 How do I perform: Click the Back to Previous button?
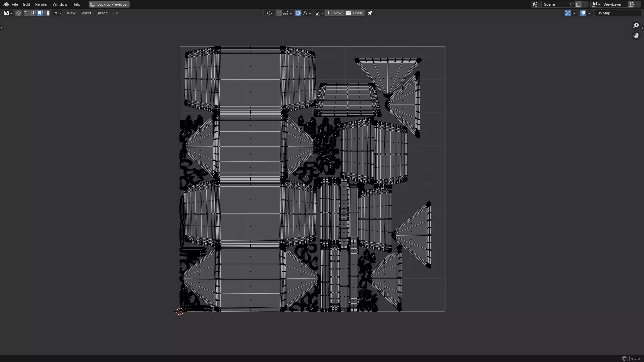tap(109, 4)
